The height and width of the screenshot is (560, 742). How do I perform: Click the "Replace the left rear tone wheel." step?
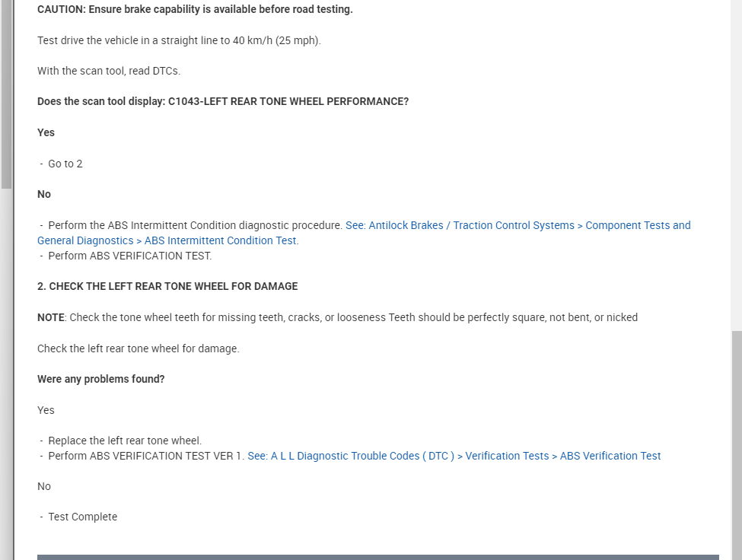(125, 441)
